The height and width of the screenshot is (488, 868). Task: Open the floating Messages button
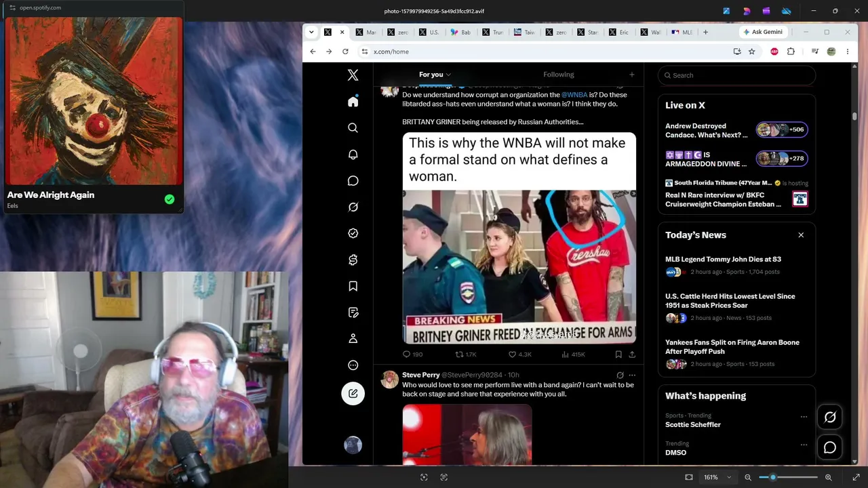pos(830,448)
